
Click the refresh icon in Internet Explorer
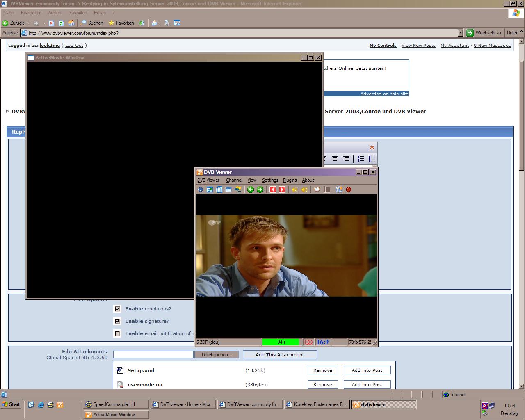[61, 23]
